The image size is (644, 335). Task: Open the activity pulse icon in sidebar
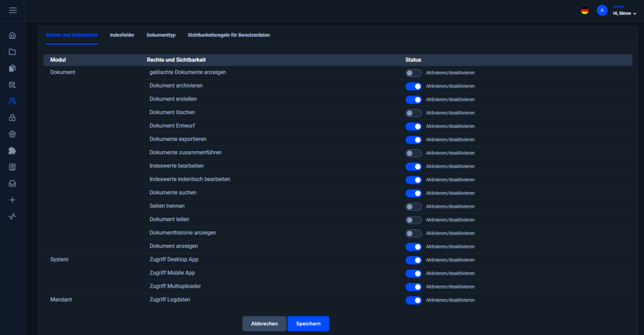(x=13, y=216)
